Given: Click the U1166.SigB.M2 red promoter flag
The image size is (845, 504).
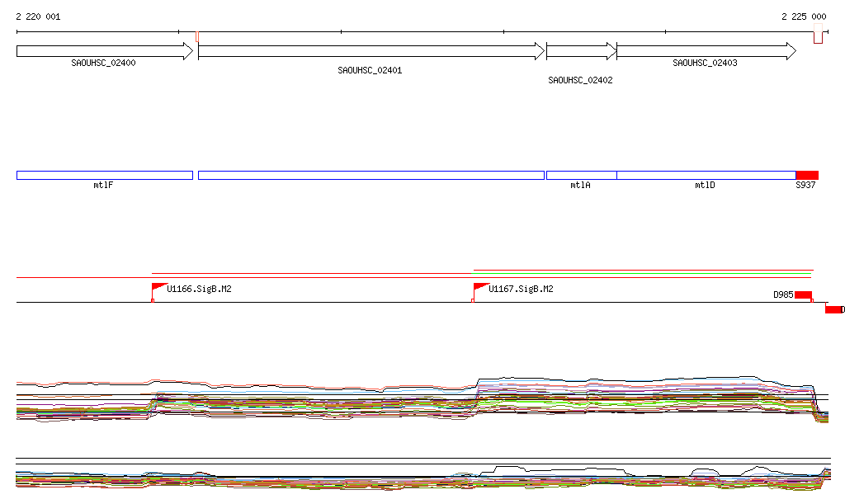Looking at the screenshot, I should [x=158, y=289].
